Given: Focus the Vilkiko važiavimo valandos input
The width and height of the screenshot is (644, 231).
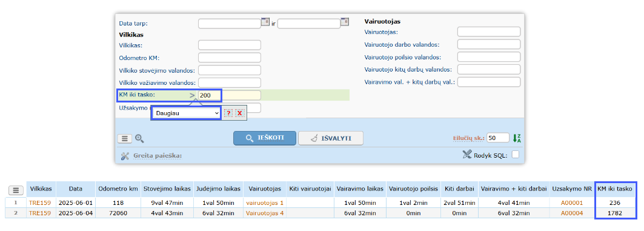Looking at the screenshot, I should 230,82.
